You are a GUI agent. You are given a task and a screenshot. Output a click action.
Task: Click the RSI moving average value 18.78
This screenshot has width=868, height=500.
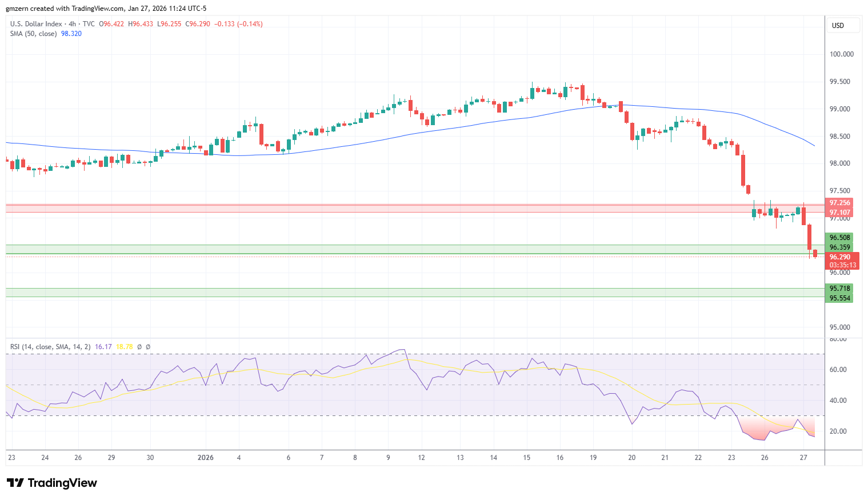[124, 347]
